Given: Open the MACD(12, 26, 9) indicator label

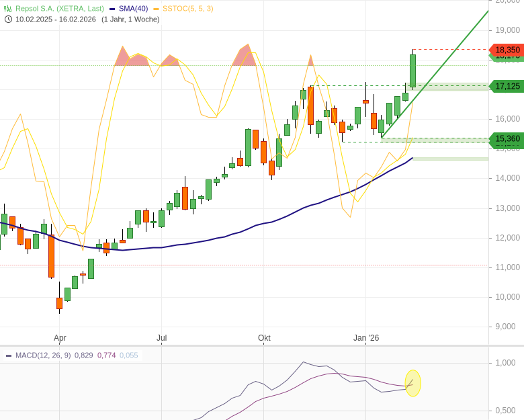Looking at the screenshot, I should click(x=43, y=355).
